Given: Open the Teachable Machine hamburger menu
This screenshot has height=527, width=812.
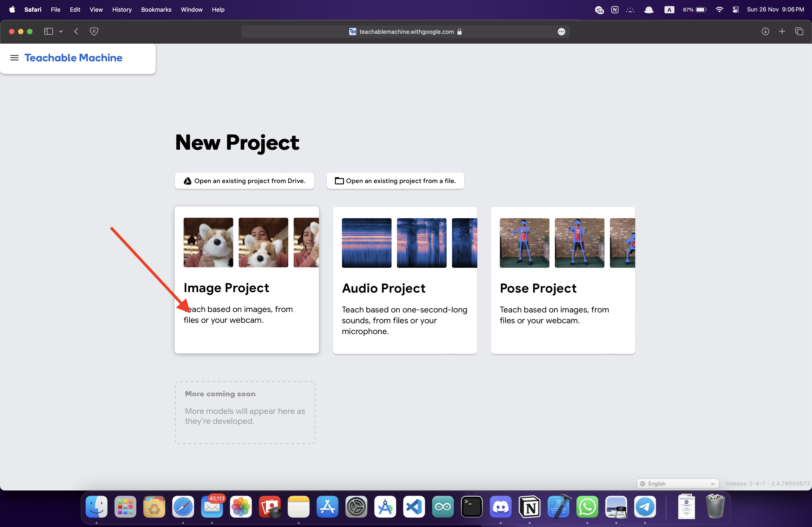Looking at the screenshot, I should 14,58.
